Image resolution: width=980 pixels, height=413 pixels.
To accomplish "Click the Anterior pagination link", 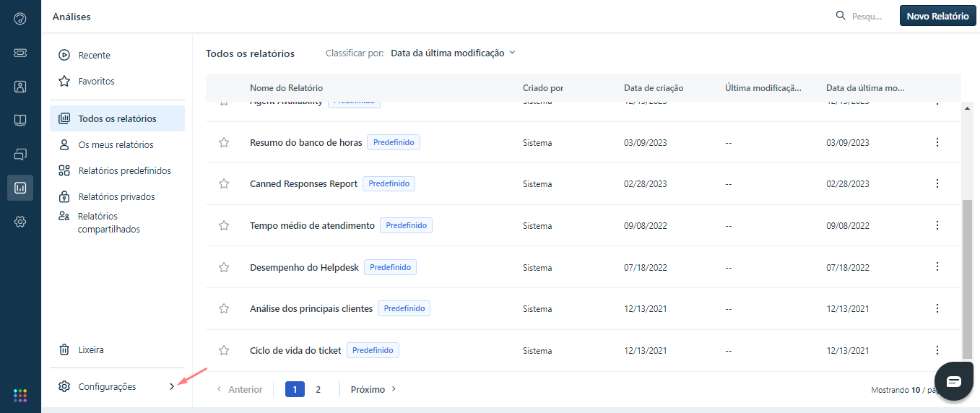I will click(239, 389).
